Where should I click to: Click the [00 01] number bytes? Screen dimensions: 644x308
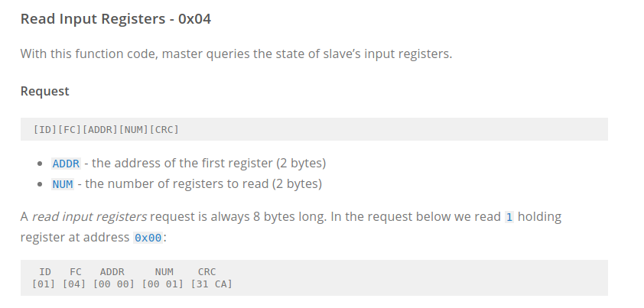(x=163, y=284)
